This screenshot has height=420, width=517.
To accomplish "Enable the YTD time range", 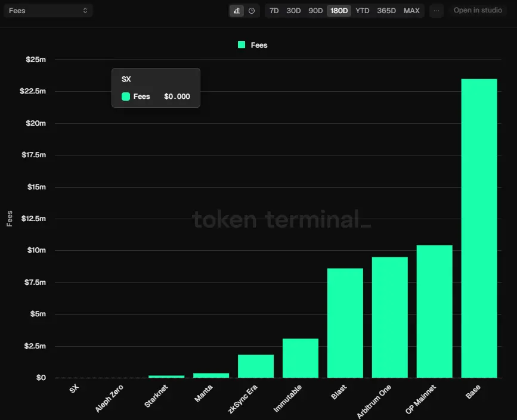I will pos(362,10).
